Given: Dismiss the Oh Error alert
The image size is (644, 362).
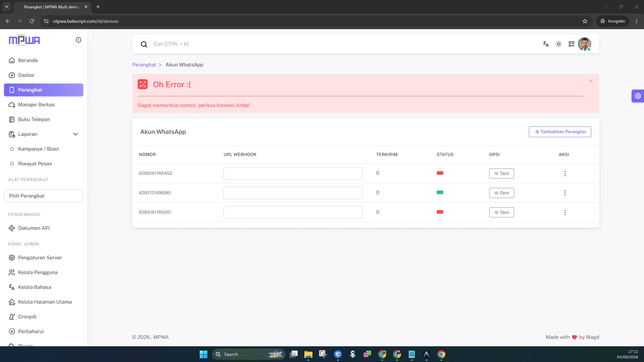Looking at the screenshot, I should 591,81.
